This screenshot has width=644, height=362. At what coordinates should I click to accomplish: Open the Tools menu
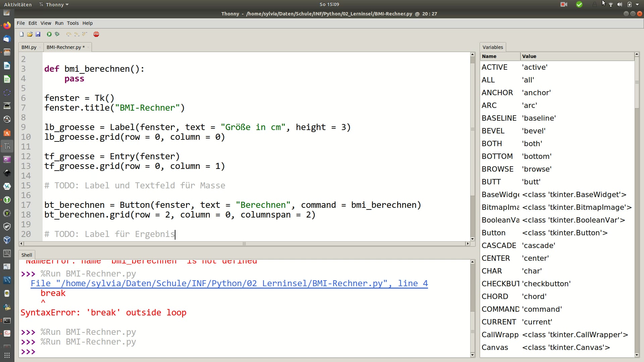73,23
